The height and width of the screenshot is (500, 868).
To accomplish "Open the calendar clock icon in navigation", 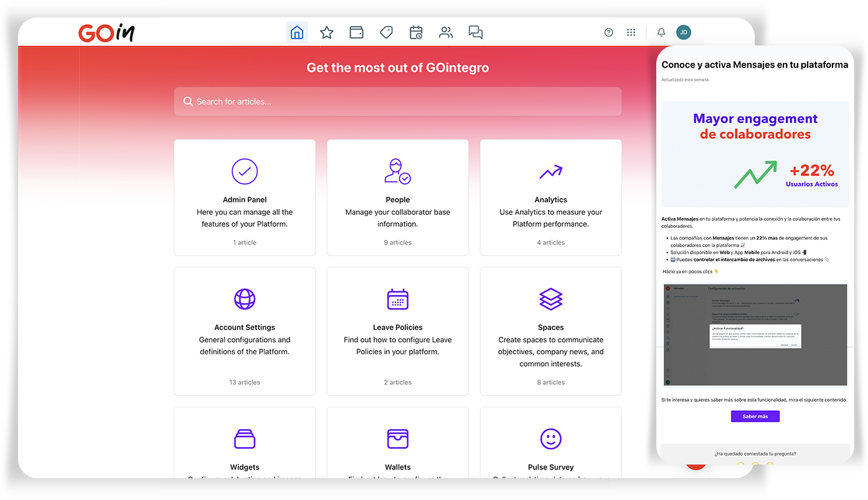I will (417, 32).
